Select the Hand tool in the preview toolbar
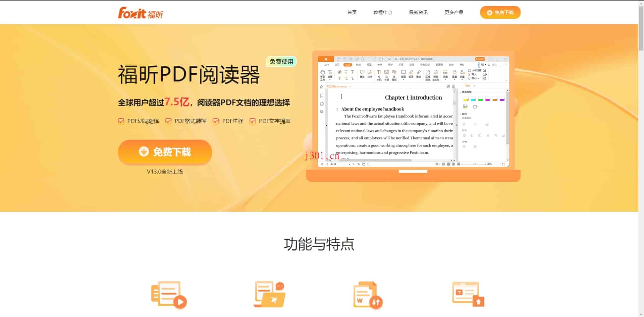This screenshot has width=644, height=317. click(x=322, y=75)
